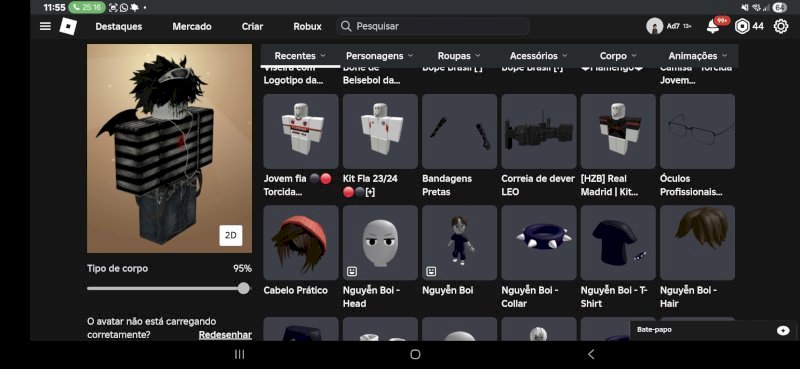Select the Nguyễn Boi character thumbnail
This screenshot has height=369, width=800.
click(459, 242)
